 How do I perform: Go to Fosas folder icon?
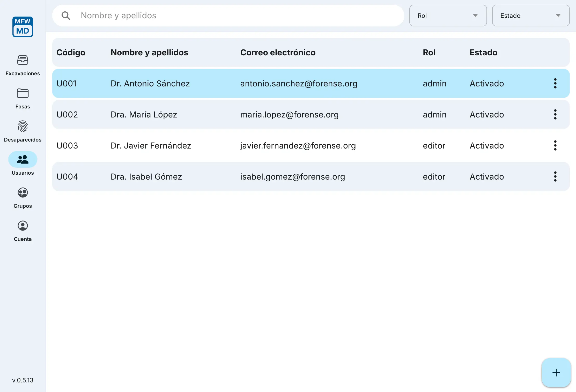pos(23,93)
